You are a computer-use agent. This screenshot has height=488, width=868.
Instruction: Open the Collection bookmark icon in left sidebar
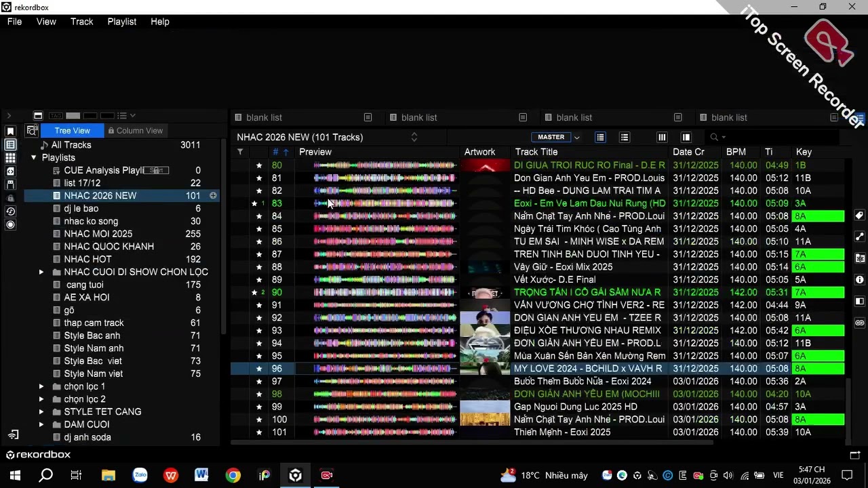[x=10, y=131]
